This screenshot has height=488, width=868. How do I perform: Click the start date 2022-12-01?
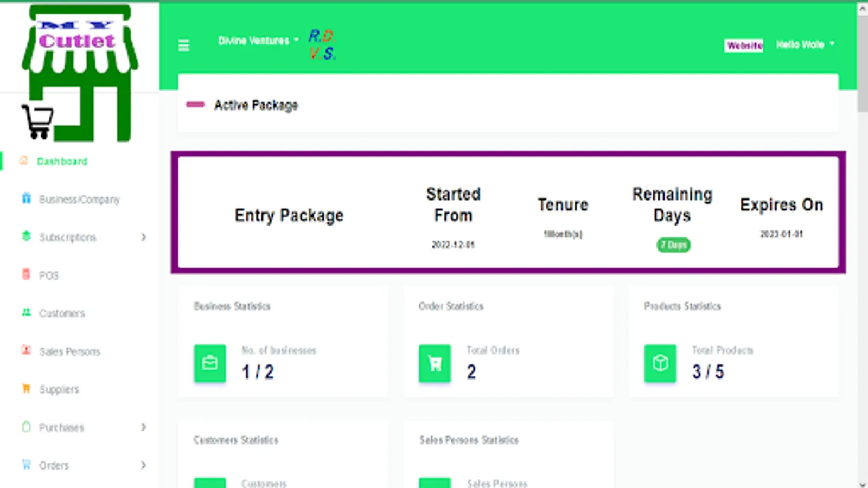click(x=453, y=245)
